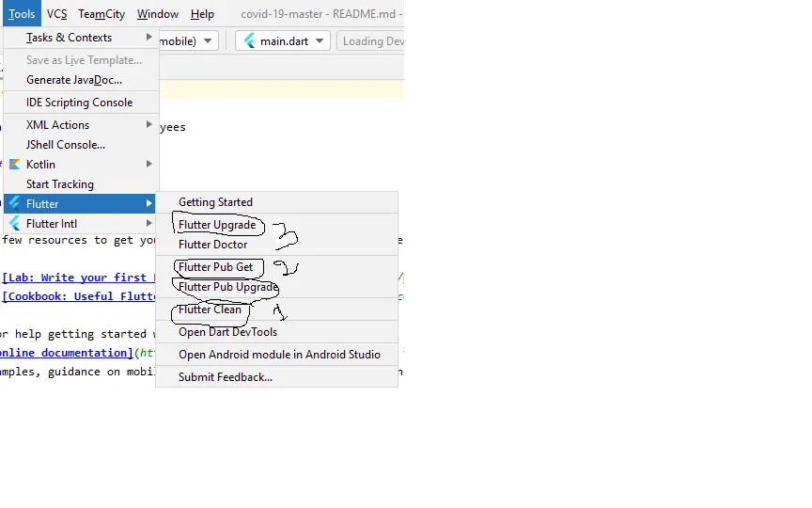Screen dimensions: 812x508
Task: Select Start Tracking menu entry
Action: pos(82,184)
